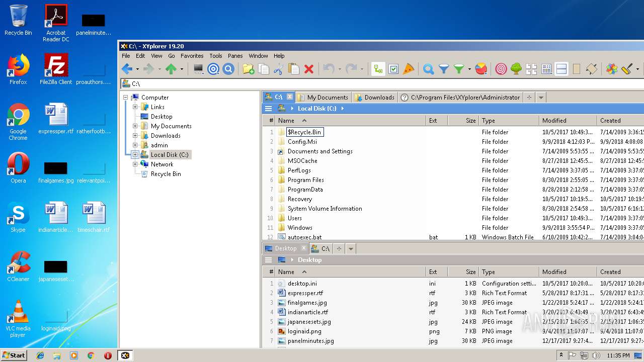Sort top pane by Size column
The height and width of the screenshot is (362, 644).
[x=462, y=121]
